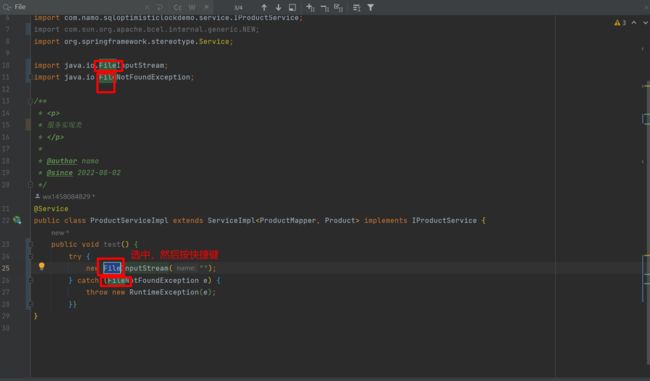The image size is (650, 381).
Task: Click RuntimeException in the throw statement
Action: coord(164,292)
